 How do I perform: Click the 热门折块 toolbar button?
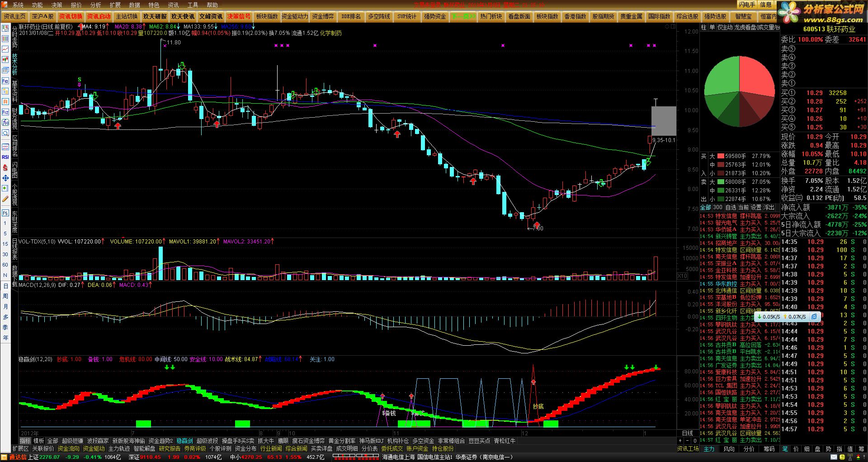pyautogui.click(x=491, y=16)
